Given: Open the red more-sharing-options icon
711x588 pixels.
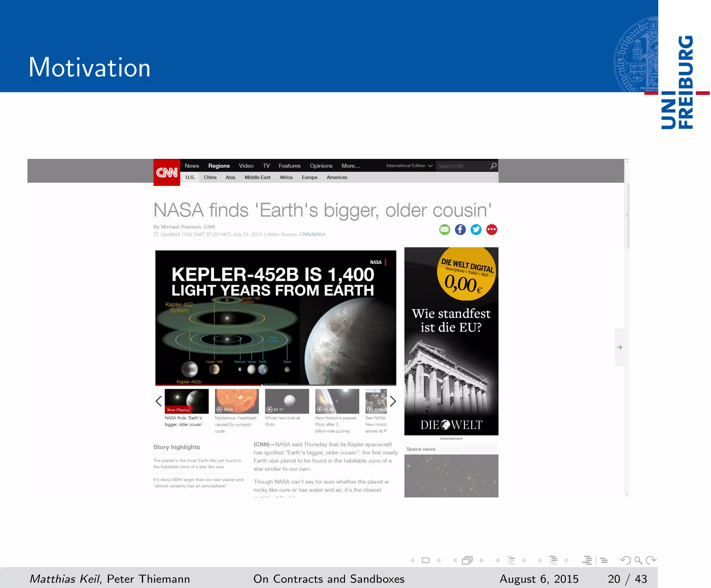Looking at the screenshot, I should [492, 230].
